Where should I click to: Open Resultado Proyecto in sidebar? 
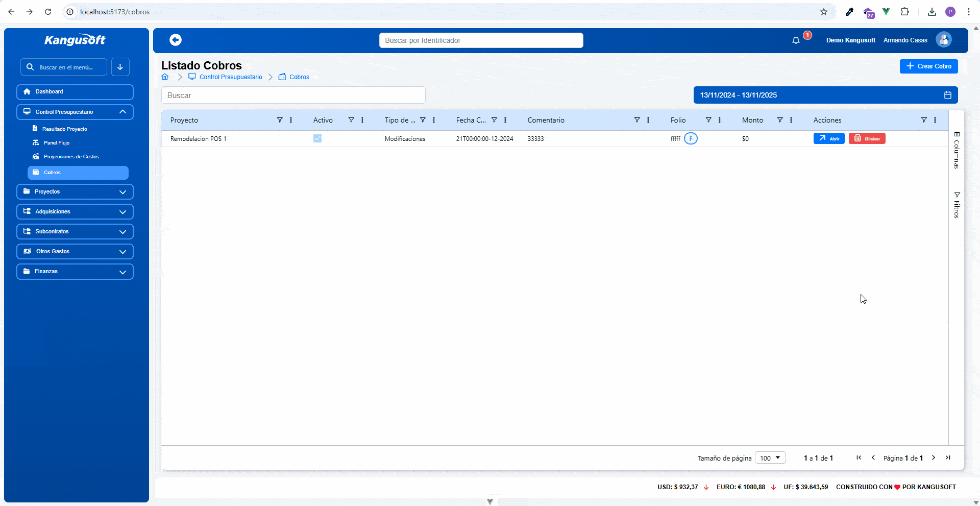coord(64,129)
